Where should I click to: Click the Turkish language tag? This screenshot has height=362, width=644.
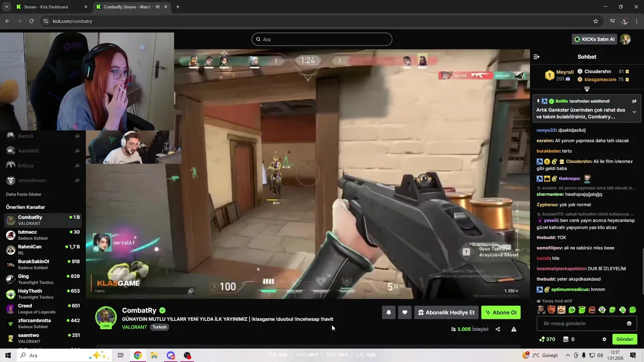pyautogui.click(x=159, y=327)
